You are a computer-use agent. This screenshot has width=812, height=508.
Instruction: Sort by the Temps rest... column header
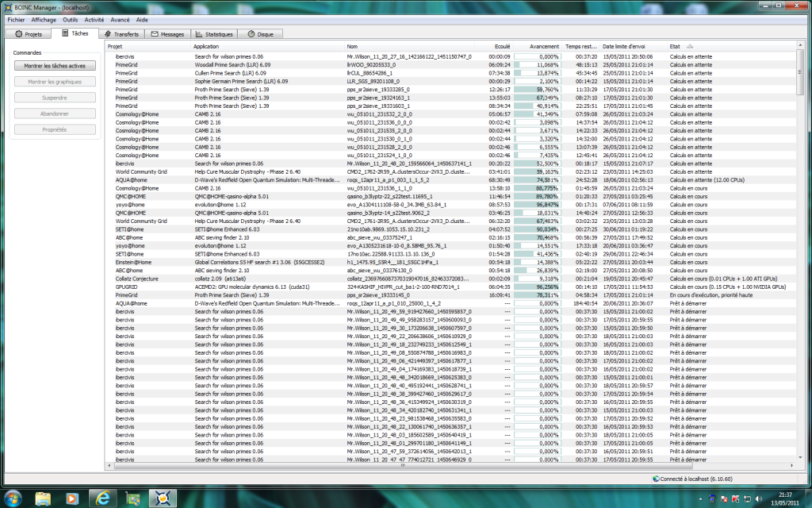581,47
